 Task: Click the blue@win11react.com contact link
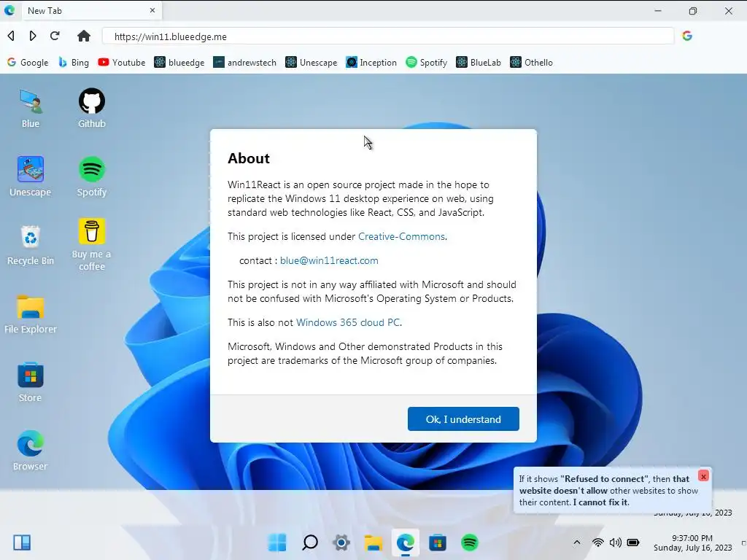(329, 260)
